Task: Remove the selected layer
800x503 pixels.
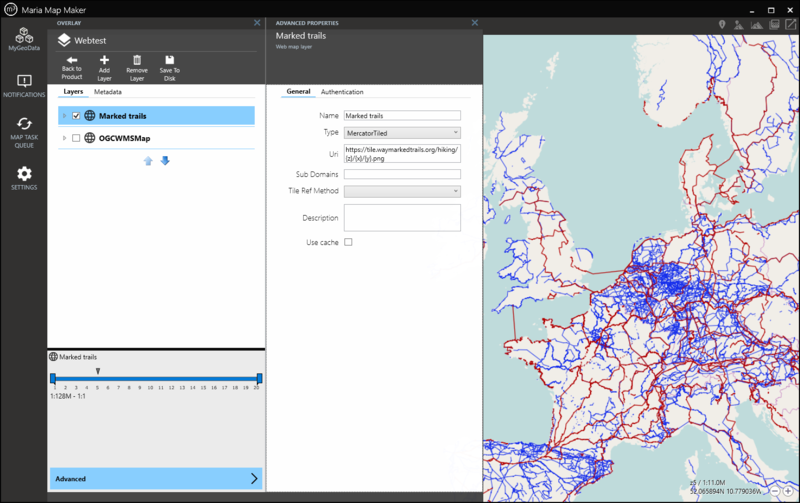Action: click(x=137, y=68)
